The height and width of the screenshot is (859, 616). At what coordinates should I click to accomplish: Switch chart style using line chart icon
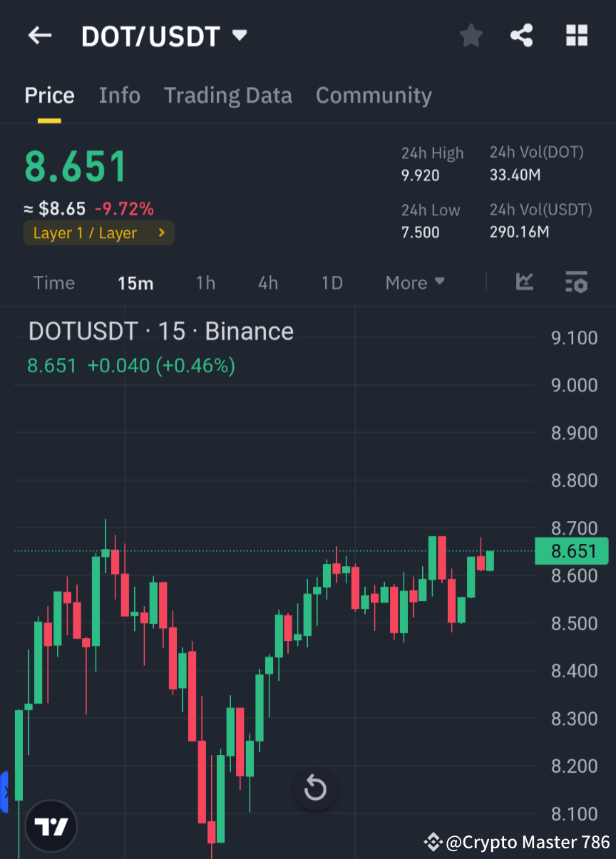tap(525, 282)
